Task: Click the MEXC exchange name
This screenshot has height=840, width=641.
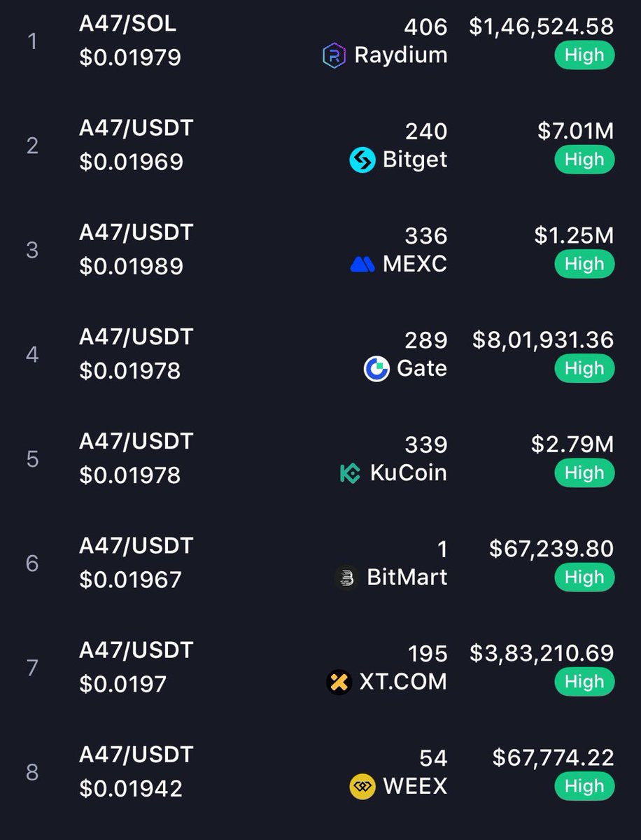Action: click(415, 265)
